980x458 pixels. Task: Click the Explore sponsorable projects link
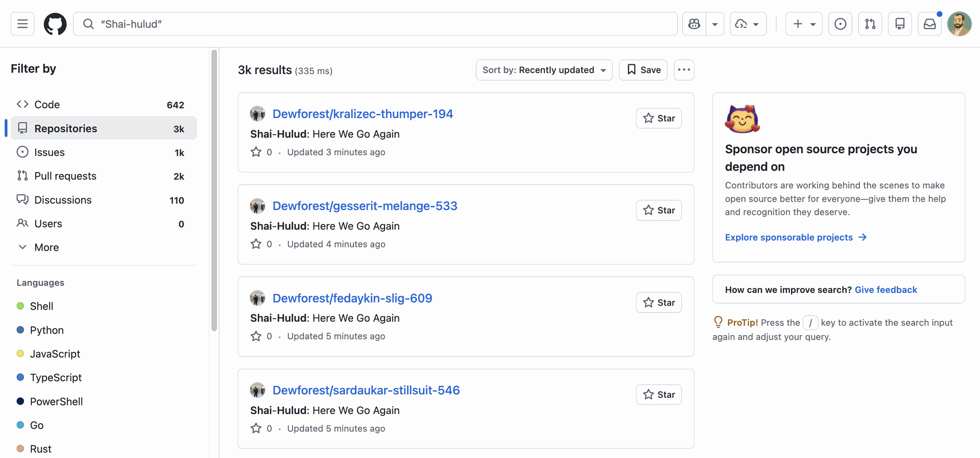(x=796, y=237)
